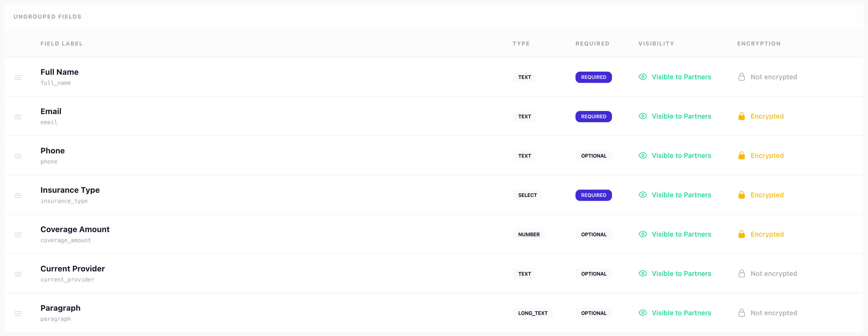Click Encrypted status text for Phone
Image resolution: width=868 pixels, height=336 pixels.
pyautogui.click(x=767, y=156)
